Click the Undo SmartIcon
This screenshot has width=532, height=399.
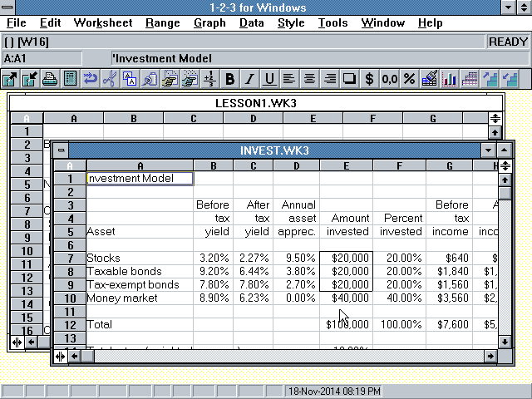(90, 79)
